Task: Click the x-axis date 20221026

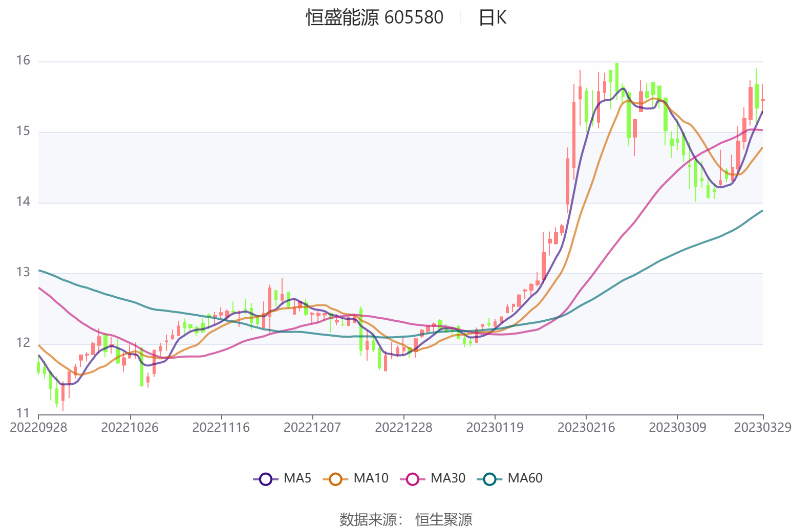Action: tap(130, 428)
